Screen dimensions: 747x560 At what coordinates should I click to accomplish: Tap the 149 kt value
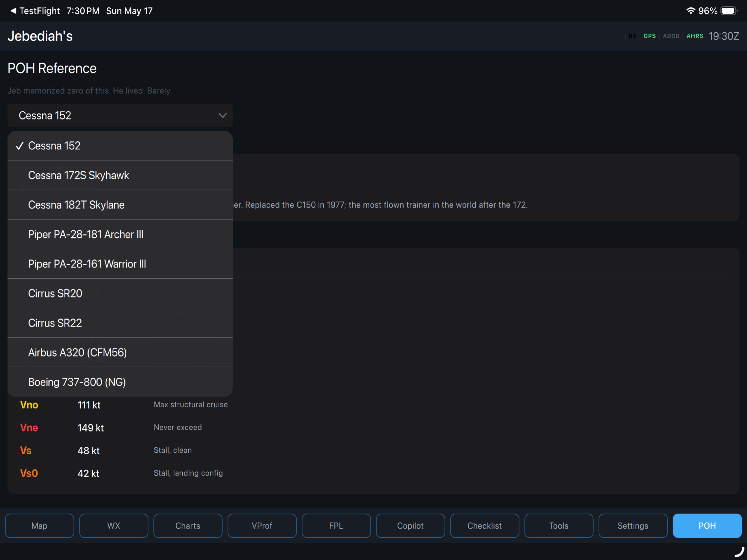91,428
